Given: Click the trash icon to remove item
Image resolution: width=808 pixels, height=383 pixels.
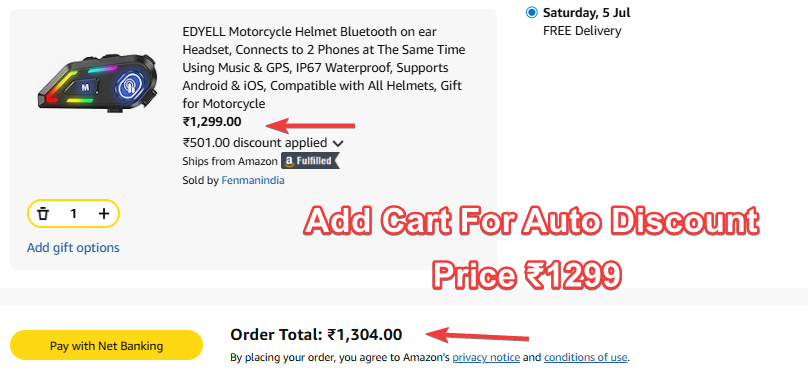Looking at the screenshot, I should coord(43,213).
